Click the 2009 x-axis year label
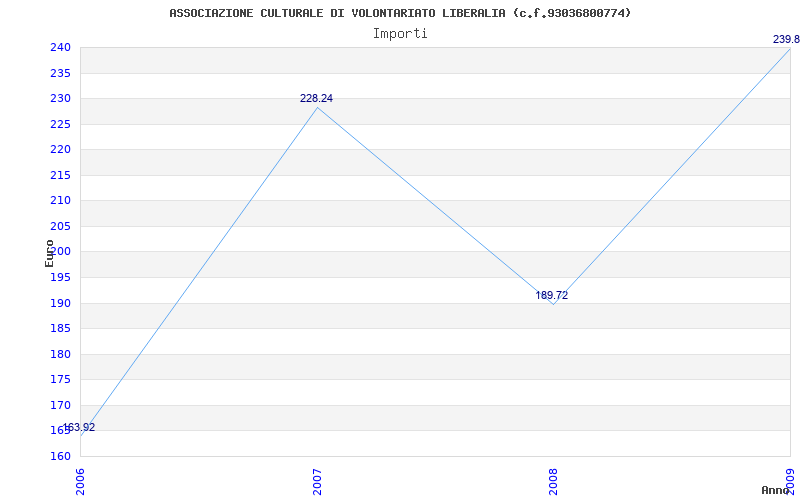Screen dimensions: 800x500 (790, 482)
